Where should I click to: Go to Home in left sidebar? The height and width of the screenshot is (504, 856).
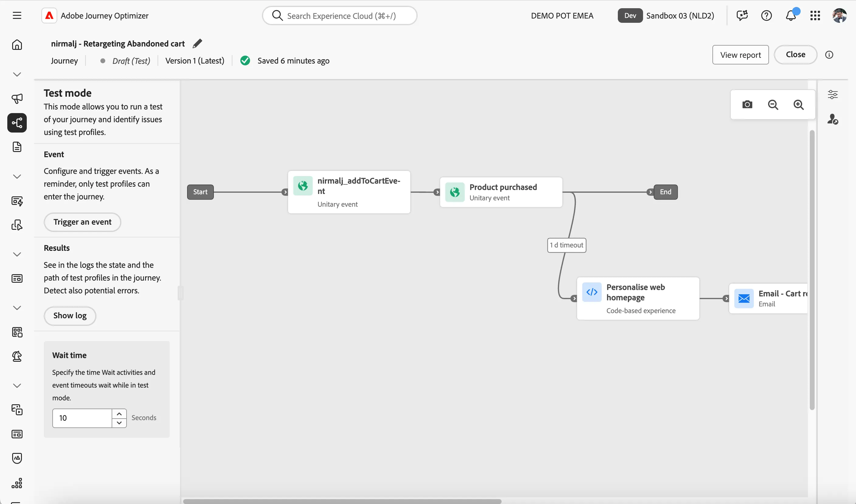point(17,45)
